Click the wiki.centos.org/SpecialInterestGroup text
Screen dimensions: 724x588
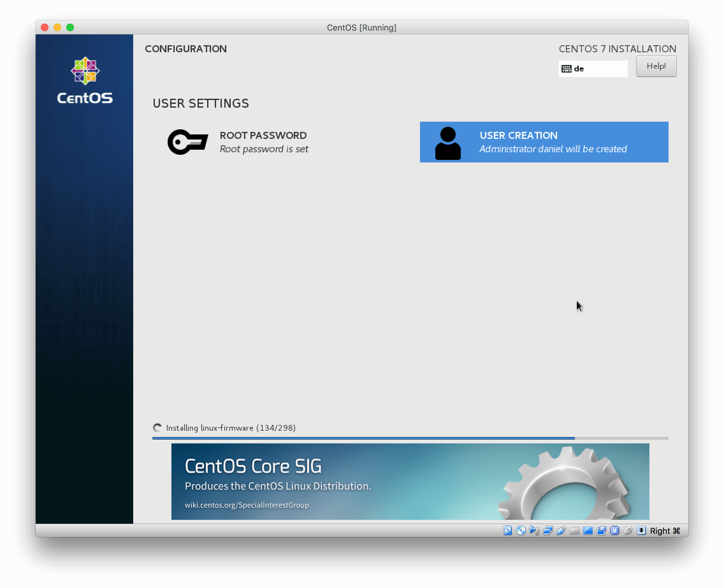tap(247, 505)
